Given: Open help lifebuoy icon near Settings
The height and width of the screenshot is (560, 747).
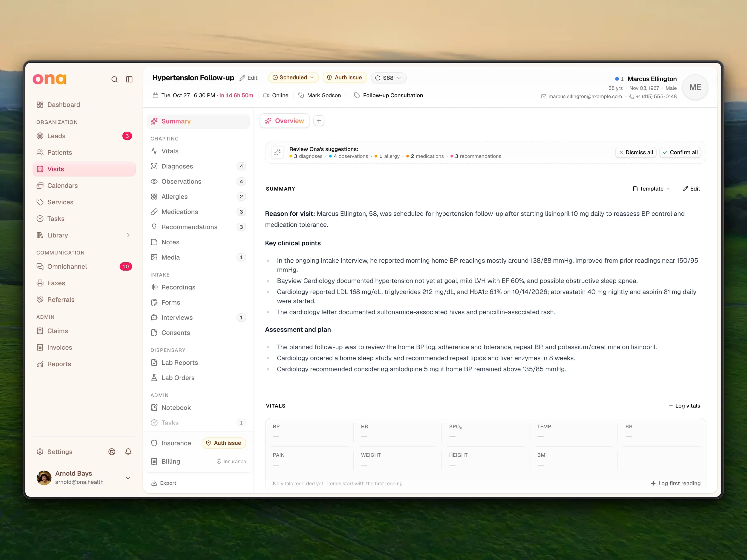Looking at the screenshot, I should pos(112,452).
